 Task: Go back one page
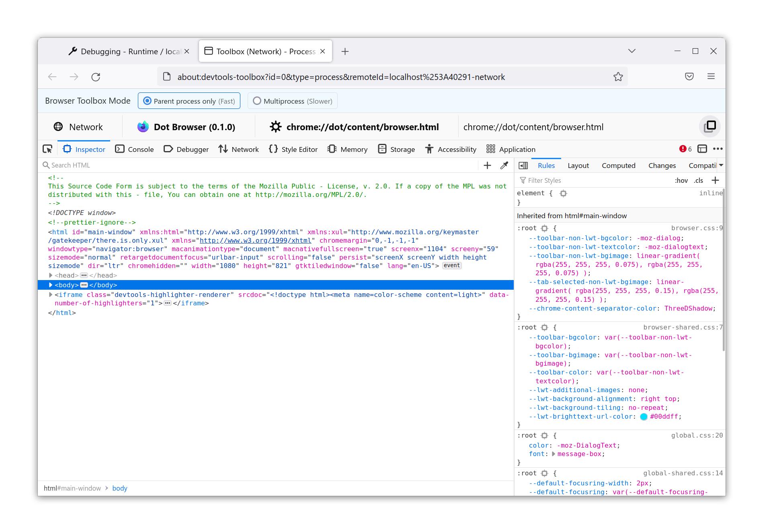point(52,77)
